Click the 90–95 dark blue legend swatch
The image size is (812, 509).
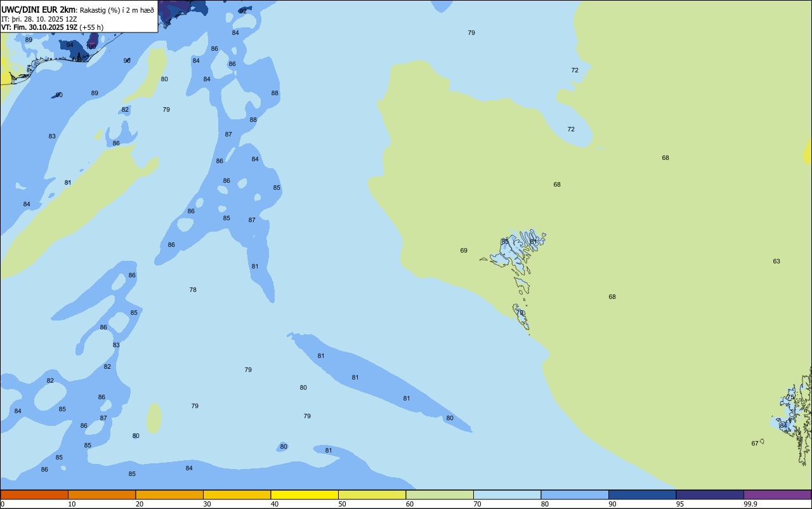(x=642, y=494)
